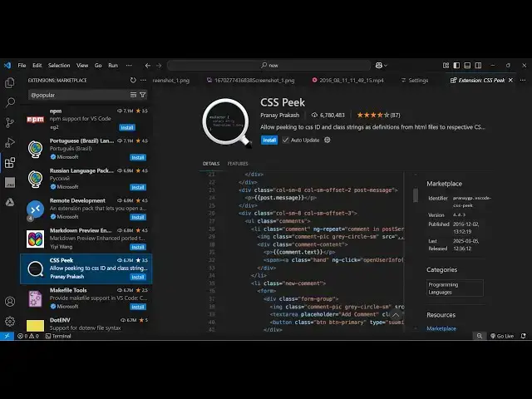Viewport: 532px width, 399px height.
Task: Open the CSS Peek star rating
Action: pyautogui.click(x=378, y=115)
